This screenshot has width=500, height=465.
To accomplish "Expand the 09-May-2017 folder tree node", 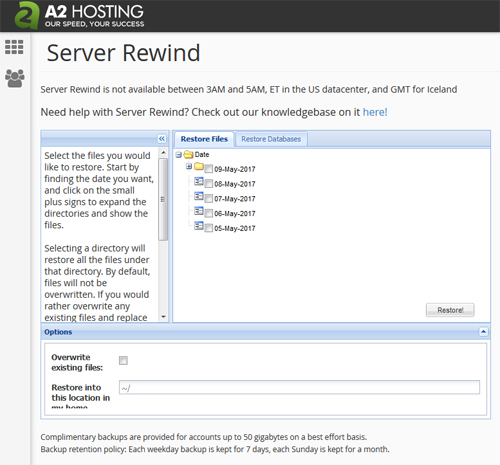I will [x=189, y=166].
